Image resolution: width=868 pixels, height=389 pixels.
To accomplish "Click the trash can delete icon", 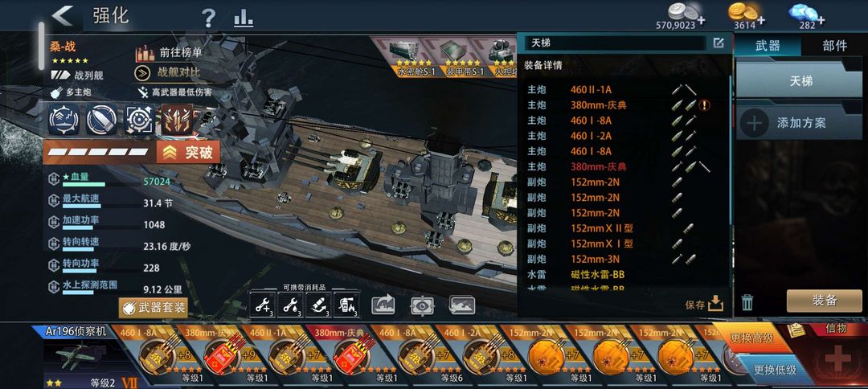I will pos(747,302).
